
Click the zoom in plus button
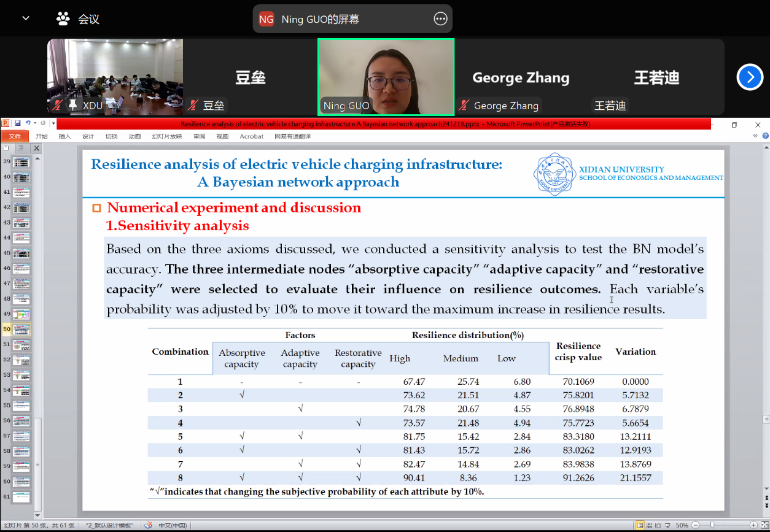pos(753,525)
